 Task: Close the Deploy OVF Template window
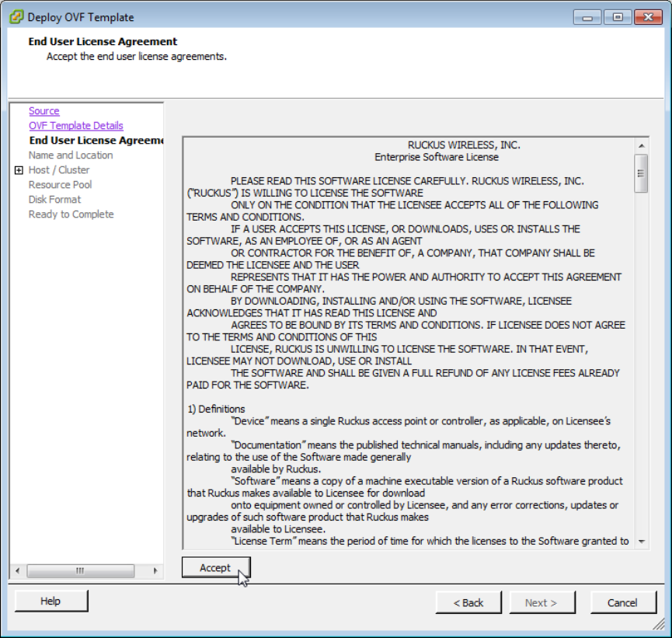[649, 17]
